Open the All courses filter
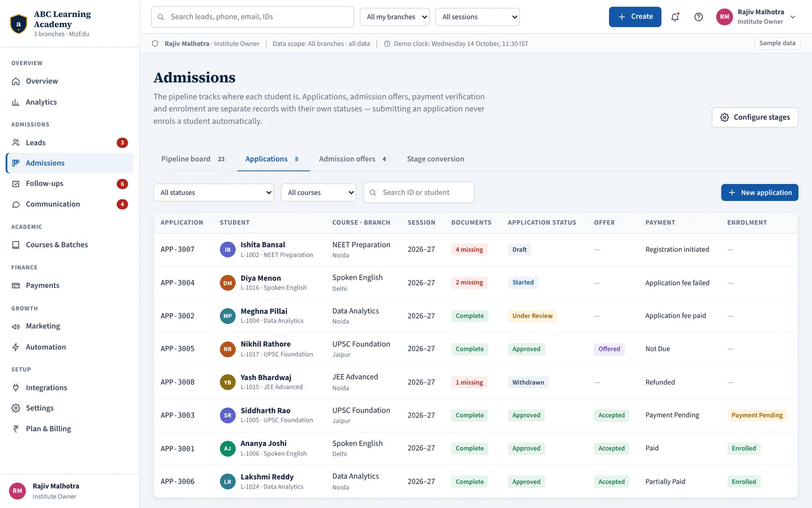Viewport: 812px width, 508px height. pyautogui.click(x=319, y=193)
